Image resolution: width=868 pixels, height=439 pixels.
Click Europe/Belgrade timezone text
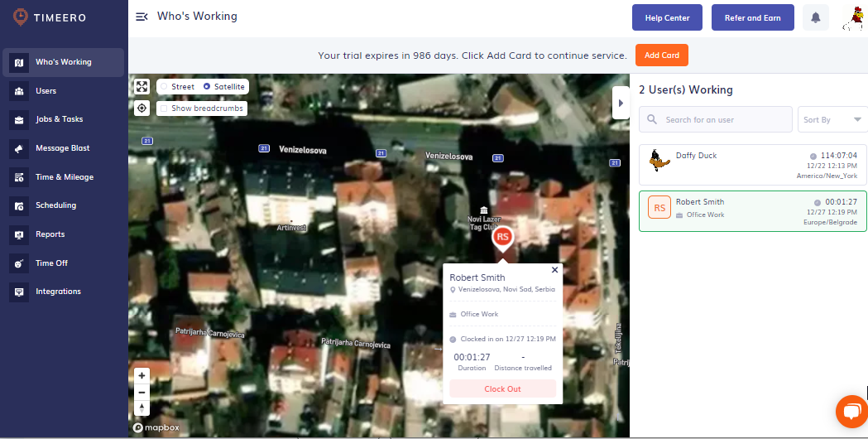pyautogui.click(x=831, y=222)
